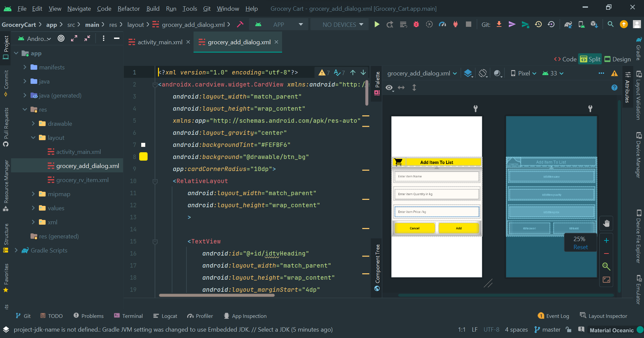The width and height of the screenshot is (644, 338).
Task: Click the Select Design Surface layers icon
Action: [x=468, y=73]
